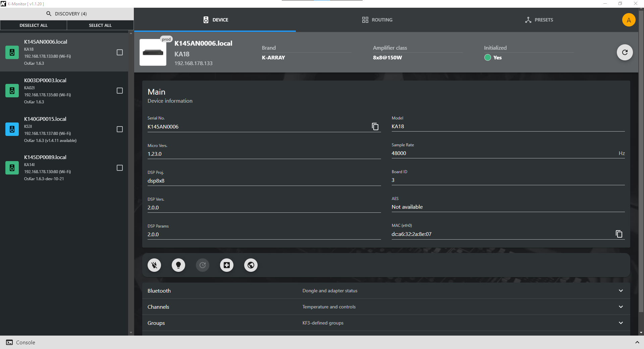Copy the MAC eth0 address
This screenshot has height=349, width=644.
619,234
